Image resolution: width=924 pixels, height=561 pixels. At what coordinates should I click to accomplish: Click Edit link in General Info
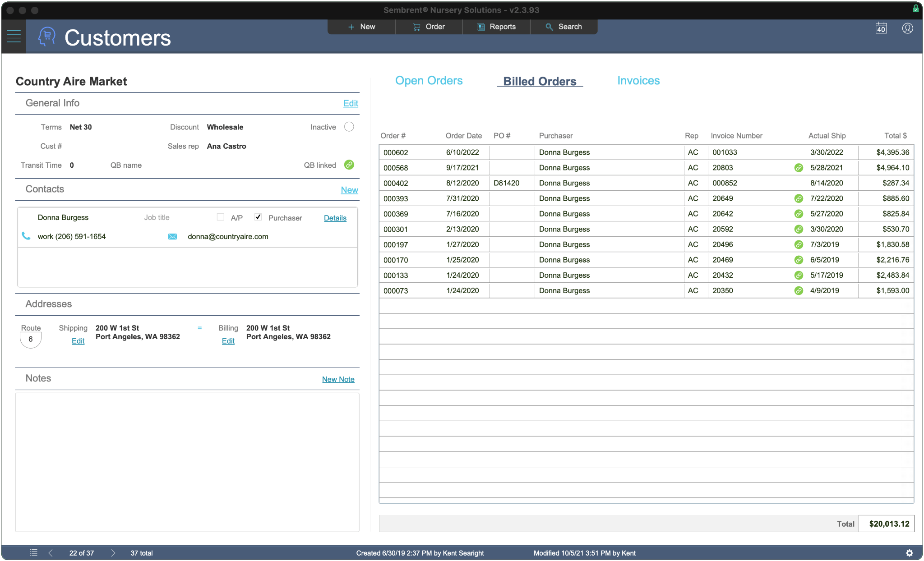pyautogui.click(x=350, y=103)
